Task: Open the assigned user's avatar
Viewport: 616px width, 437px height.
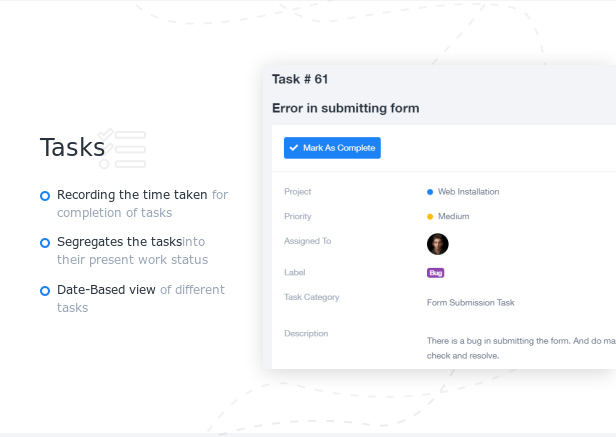Action: coord(438,244)
